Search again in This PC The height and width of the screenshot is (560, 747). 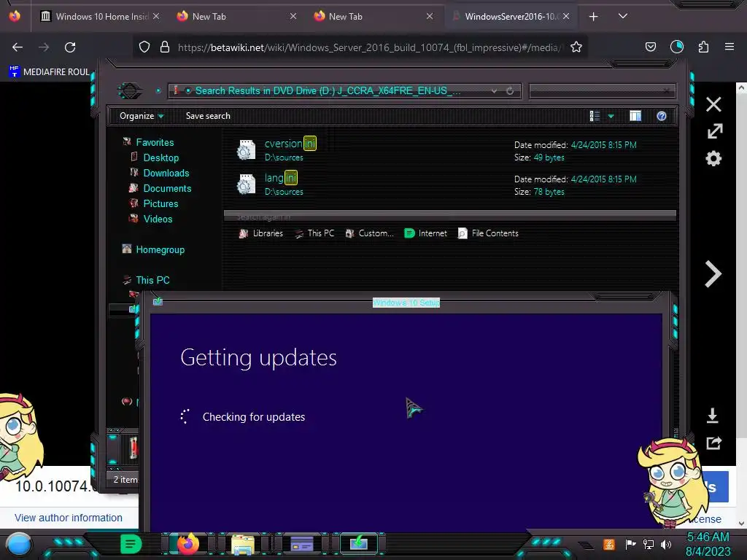click(x=314, y=233)
